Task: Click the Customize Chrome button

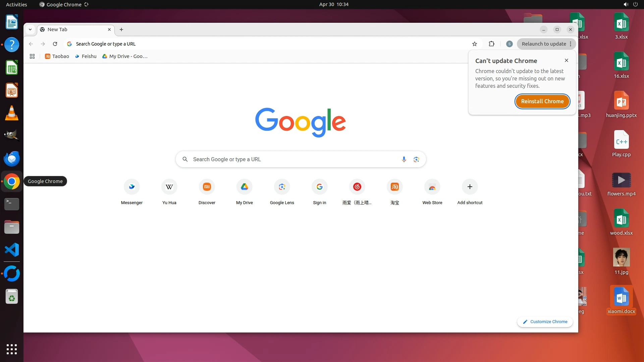Action: (545, 321)
